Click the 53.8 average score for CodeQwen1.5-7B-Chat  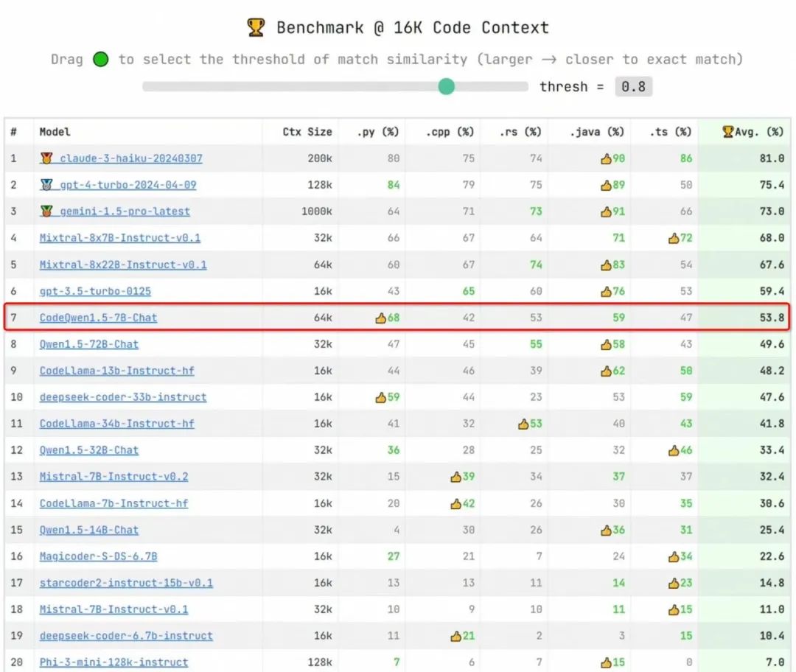click(772, 318)
